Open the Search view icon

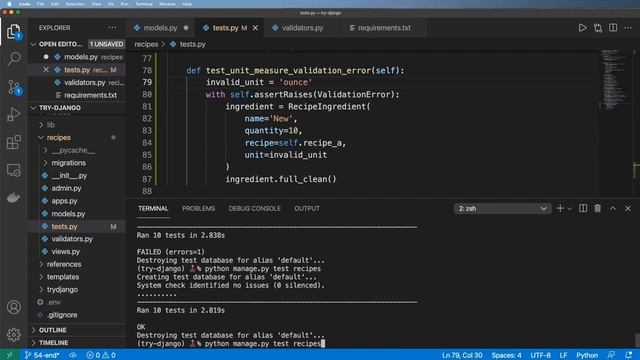(13, 58)
